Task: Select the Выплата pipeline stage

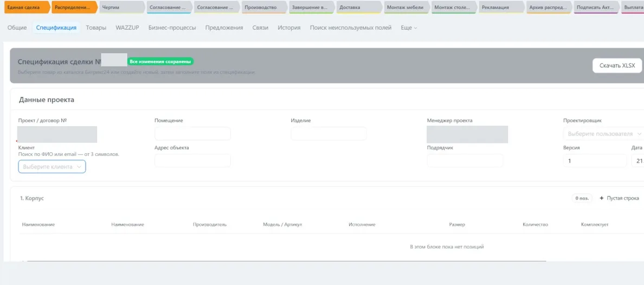Action: (x=633, y=8)
